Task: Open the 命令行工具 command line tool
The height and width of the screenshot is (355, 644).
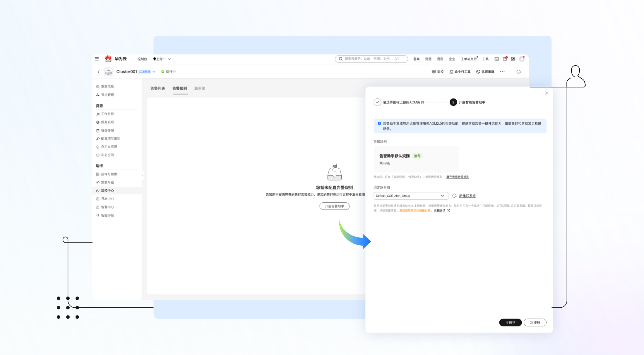Action: point(460,72)
